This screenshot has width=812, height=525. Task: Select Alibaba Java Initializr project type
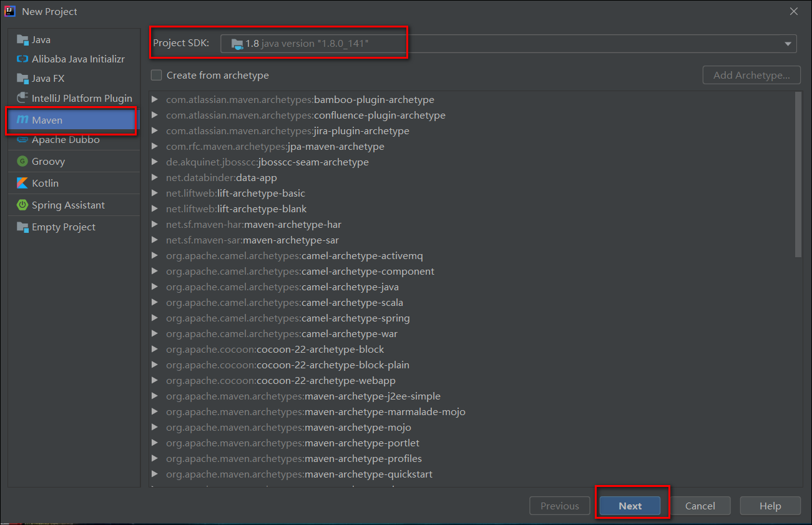pyautogui.click(x=74, y=59)
